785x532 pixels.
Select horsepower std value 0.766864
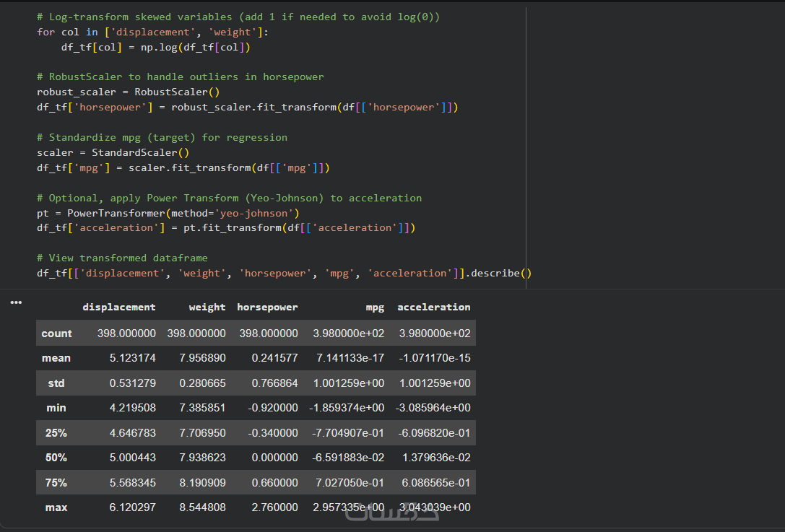pyautogui.click(x=275, y=383)
